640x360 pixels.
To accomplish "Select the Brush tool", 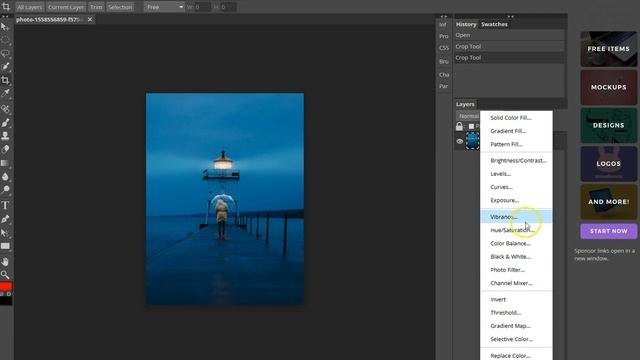I will pos(5,122).
